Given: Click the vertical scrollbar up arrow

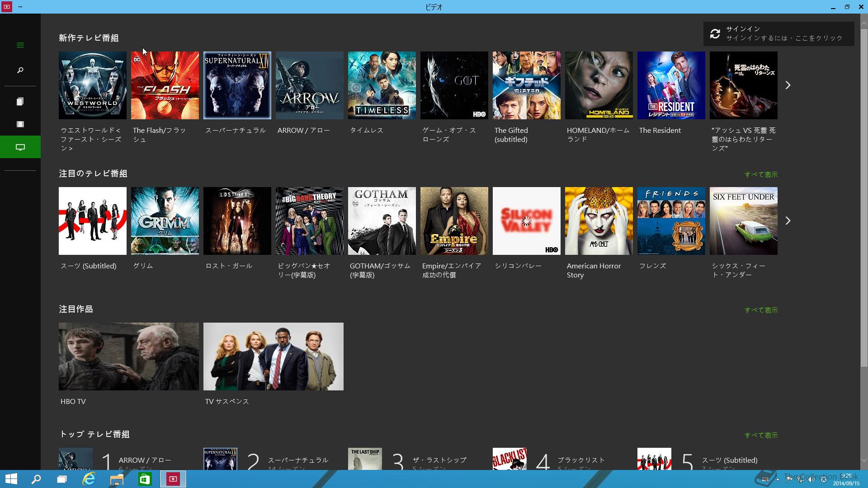Looking at the screenshot, I should coord(864,23).
